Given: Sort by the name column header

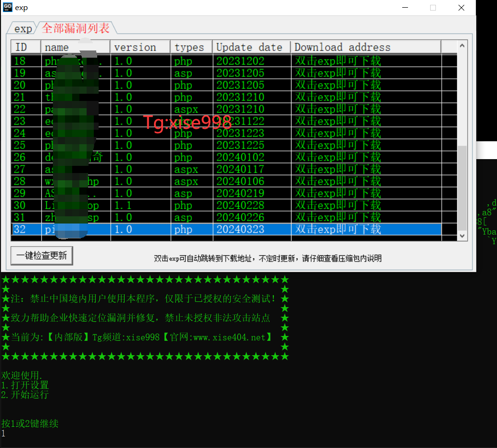Looking at the screenshot, I should pos(76,47).
